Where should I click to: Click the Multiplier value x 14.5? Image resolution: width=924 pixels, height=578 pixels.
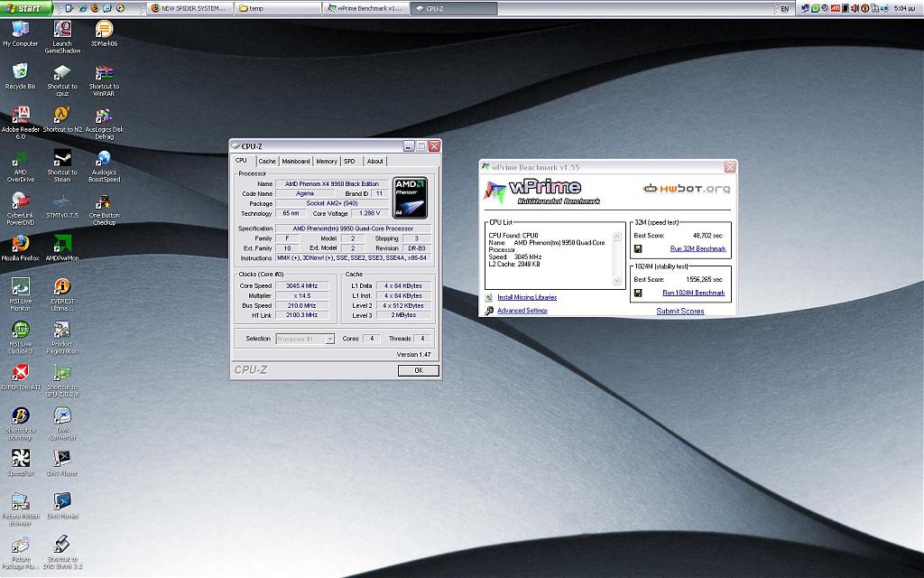pyautogui.click(x=301, y=296)
